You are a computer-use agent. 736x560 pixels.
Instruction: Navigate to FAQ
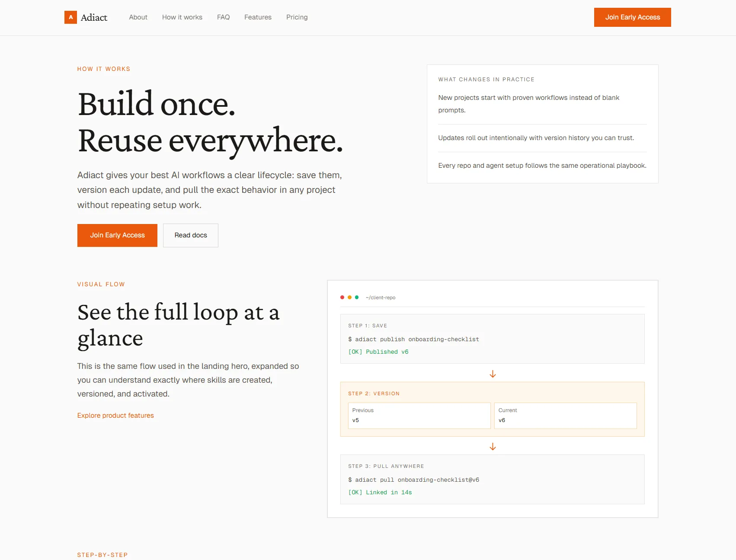tap(223, 17)
